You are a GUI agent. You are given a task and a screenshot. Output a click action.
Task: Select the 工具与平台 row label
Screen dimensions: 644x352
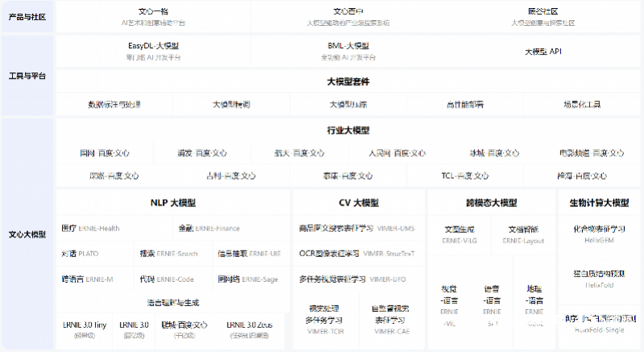(x=27, y=76)
